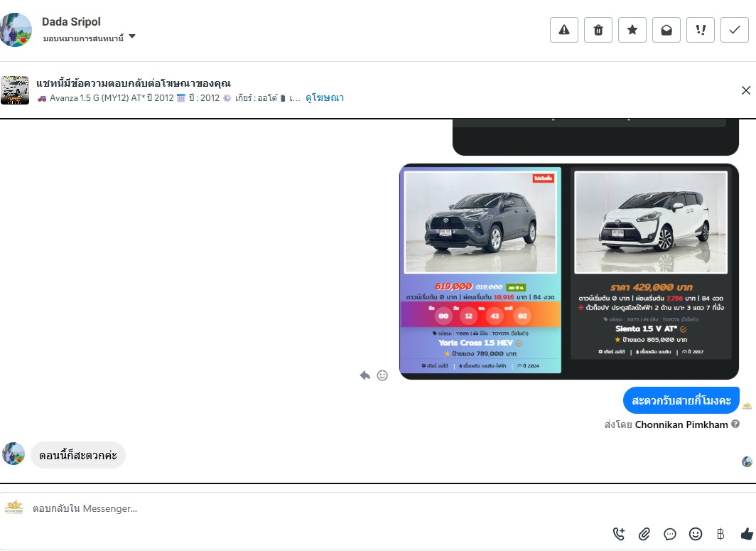756x551 pixels.
Task: Mark conversation unread with envelope icon
Action: (x=666, y=30)
